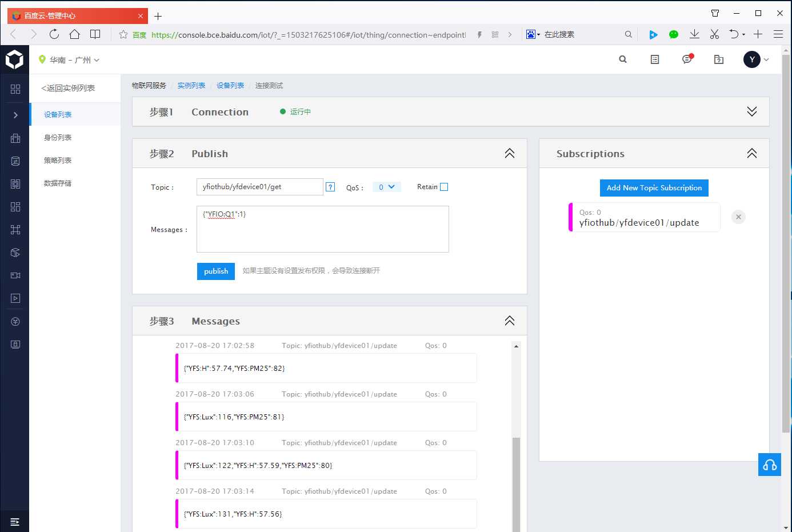Click the sidebar building compute icon

point(15,138)
